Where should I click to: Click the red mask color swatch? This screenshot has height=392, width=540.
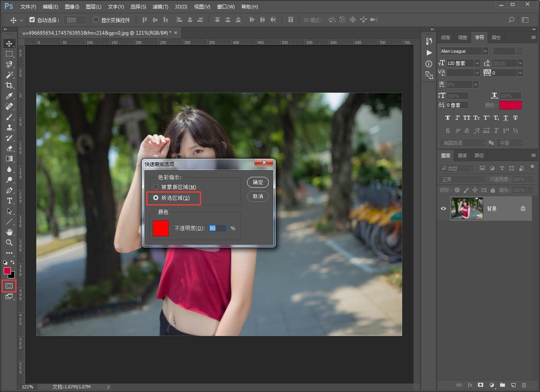tap(161, 228)
